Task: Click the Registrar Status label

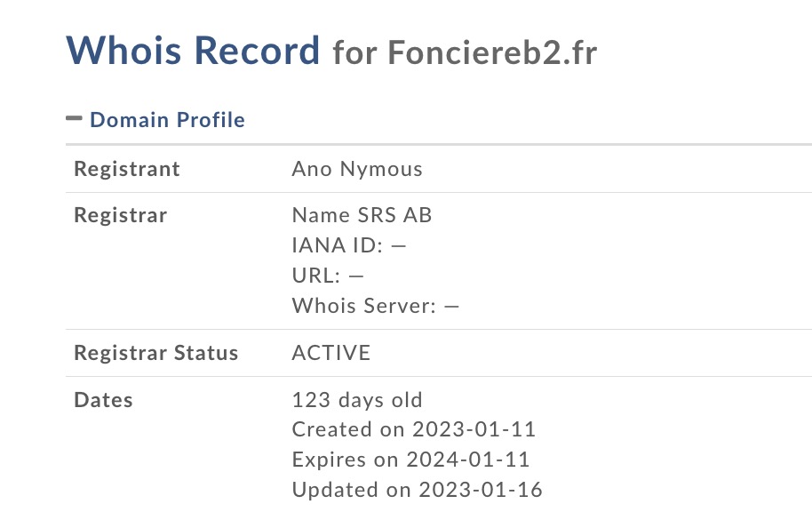Action: [155, 352]
